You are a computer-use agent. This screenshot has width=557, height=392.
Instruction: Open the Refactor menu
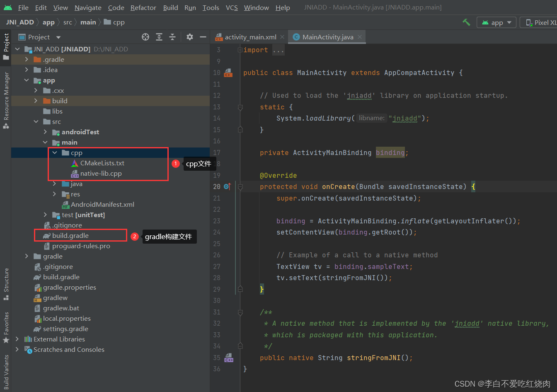point(143,7)
